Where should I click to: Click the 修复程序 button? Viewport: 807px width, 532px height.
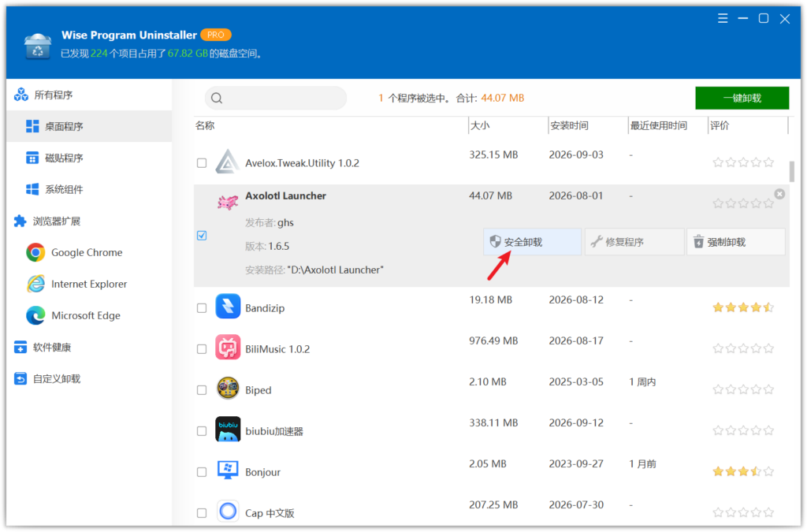coord(634,242)
